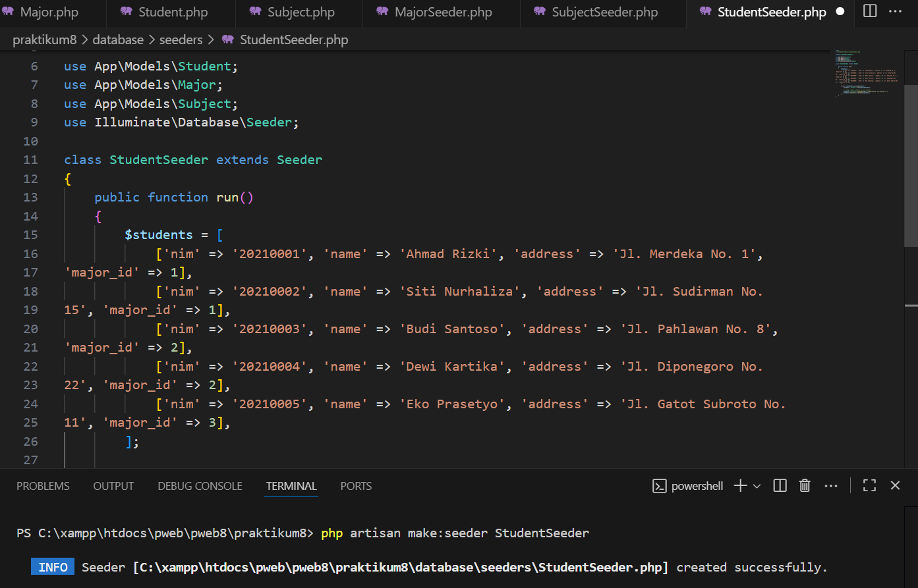Click line number 15 in the gutter
This screenshot has height=588, width=918.
[x=30, y=235]
